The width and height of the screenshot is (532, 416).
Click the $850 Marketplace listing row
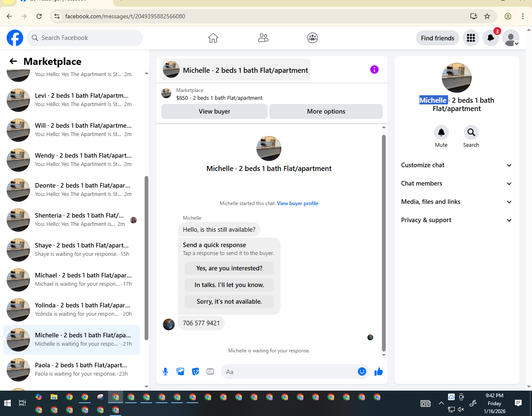coord(272,94)
